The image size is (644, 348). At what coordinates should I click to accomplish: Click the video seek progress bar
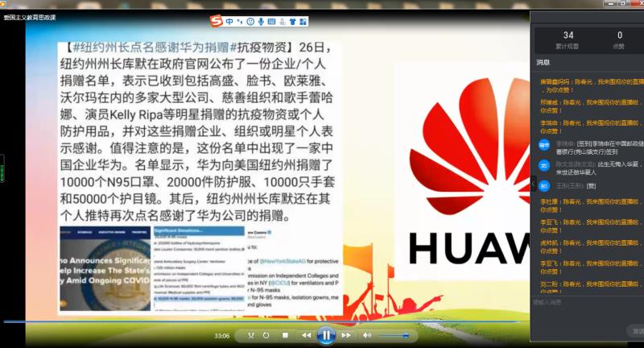pyautogui.click(x=242, y=322)
